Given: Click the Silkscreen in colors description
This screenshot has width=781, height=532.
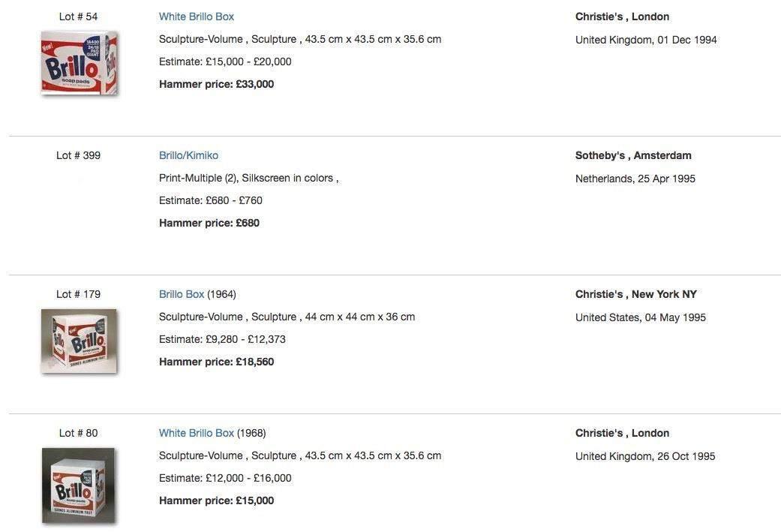Looking at the screenshot, I should coord(289,178).
